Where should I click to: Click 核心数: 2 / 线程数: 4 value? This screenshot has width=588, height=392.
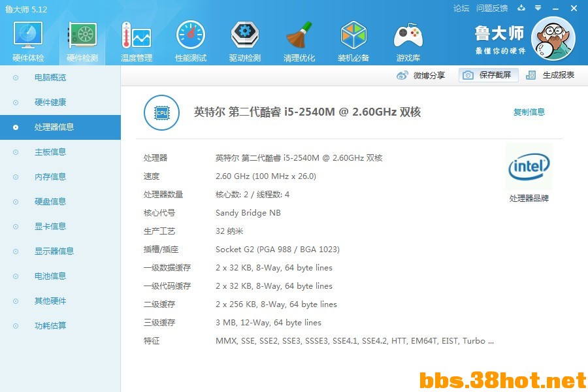pyautogui.click(x=252, y=194)
